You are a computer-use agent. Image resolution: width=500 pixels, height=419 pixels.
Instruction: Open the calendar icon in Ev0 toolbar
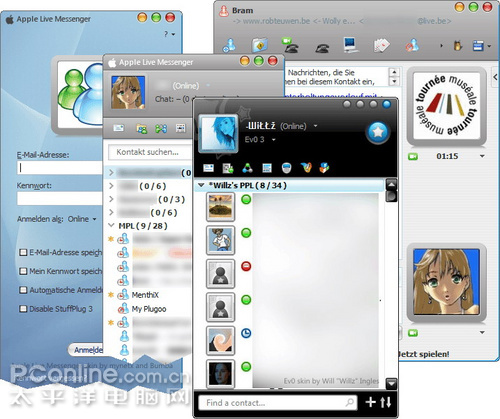(x=267, y=168)
